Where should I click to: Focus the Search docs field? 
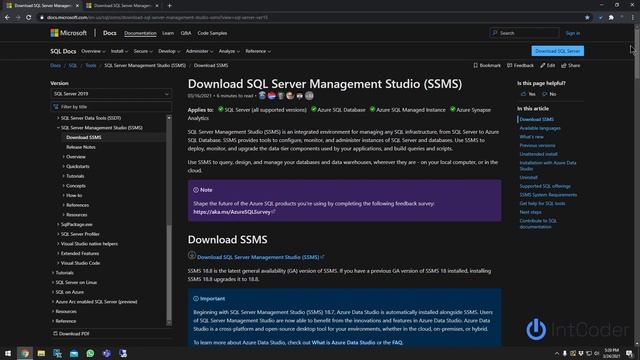[524, 33]
